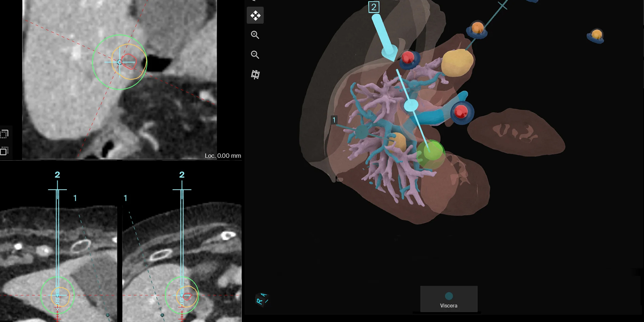This screenshot has width=644, height=322.
Task: Click the Loc. 0.00 mm readout
Action: pos(222,156)
